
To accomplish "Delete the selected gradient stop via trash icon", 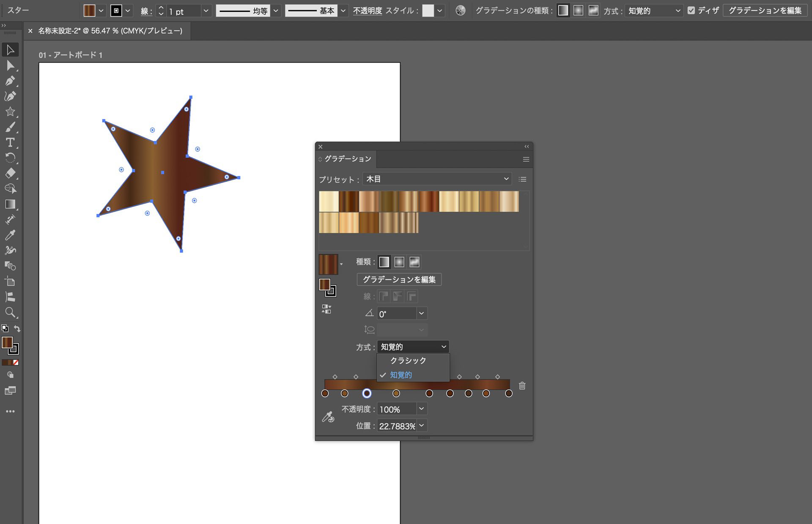I will click(522, 386).
